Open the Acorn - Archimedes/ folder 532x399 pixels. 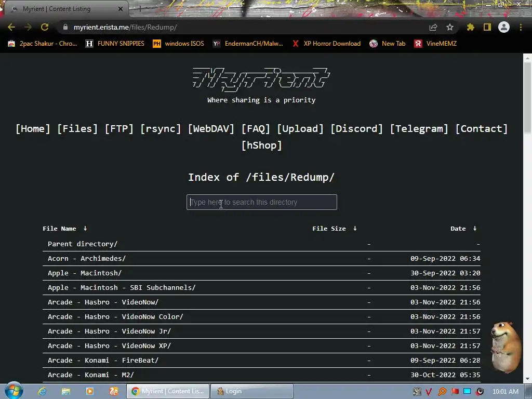click(x=87, y=259)
